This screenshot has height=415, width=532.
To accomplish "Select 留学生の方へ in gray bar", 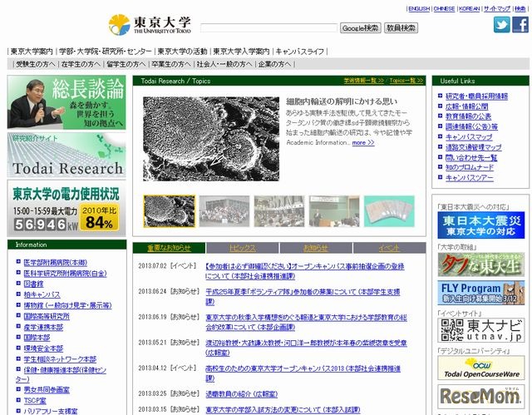I will click(x=126, y=64).
